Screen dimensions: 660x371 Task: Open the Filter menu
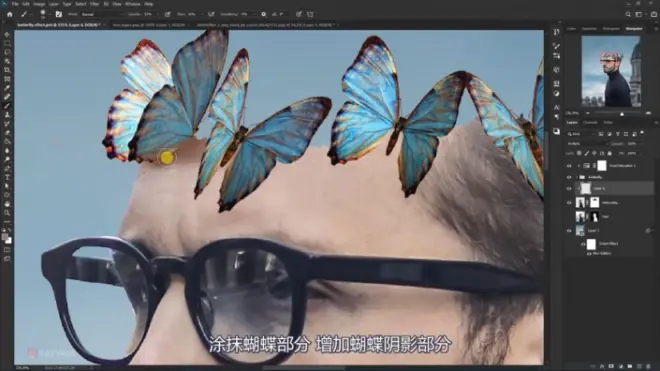94,4
